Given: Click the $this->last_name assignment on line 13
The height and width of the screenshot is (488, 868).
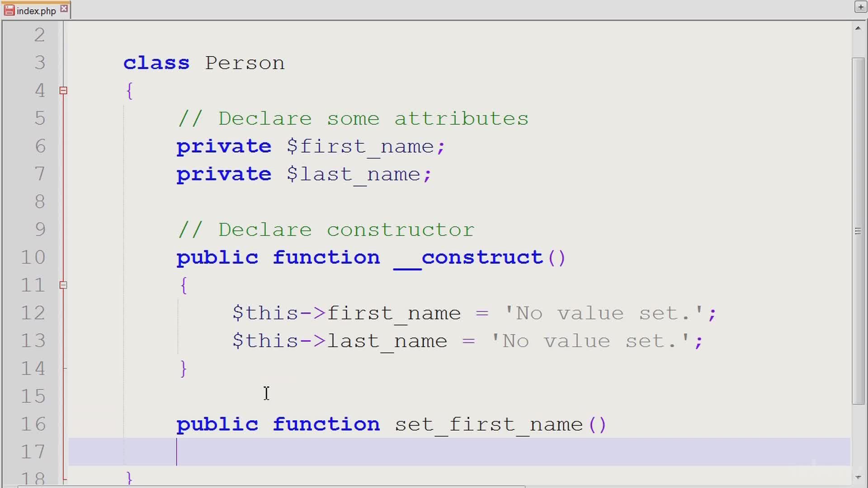Looking at the screenshot, I should tap(339, 341).
